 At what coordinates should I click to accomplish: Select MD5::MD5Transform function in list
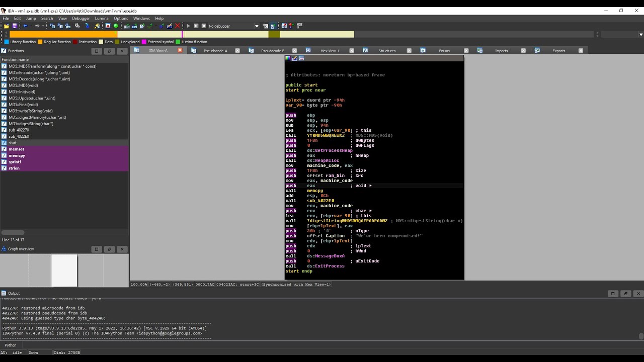64,66
